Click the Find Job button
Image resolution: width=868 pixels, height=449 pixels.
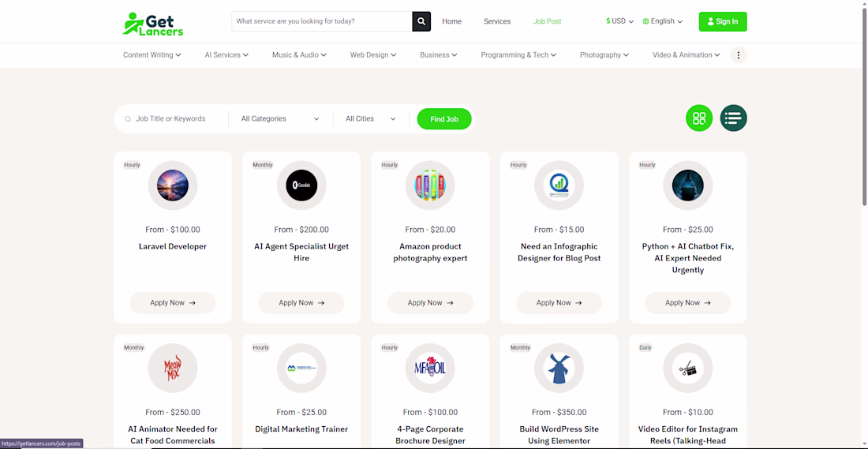pos(444,119)
